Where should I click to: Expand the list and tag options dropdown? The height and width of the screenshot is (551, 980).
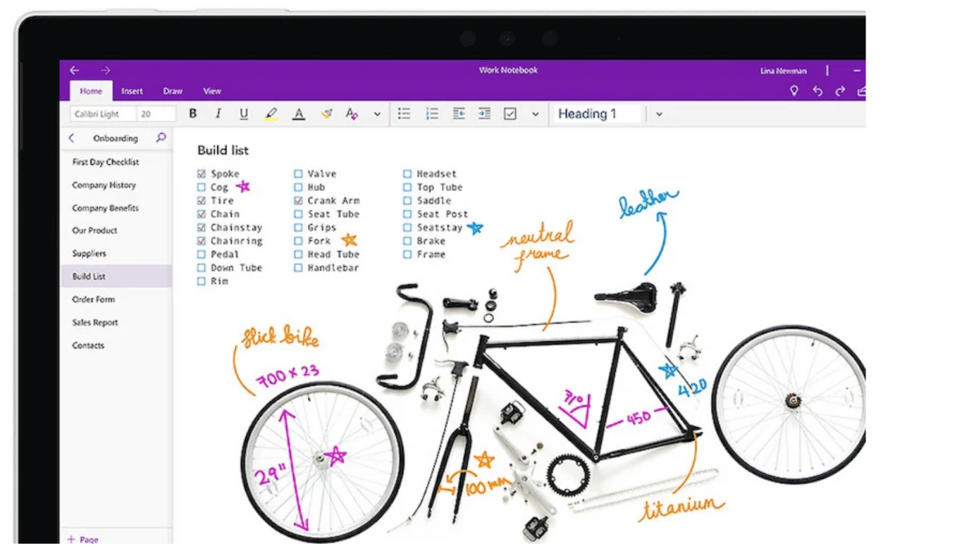(535, 114)
